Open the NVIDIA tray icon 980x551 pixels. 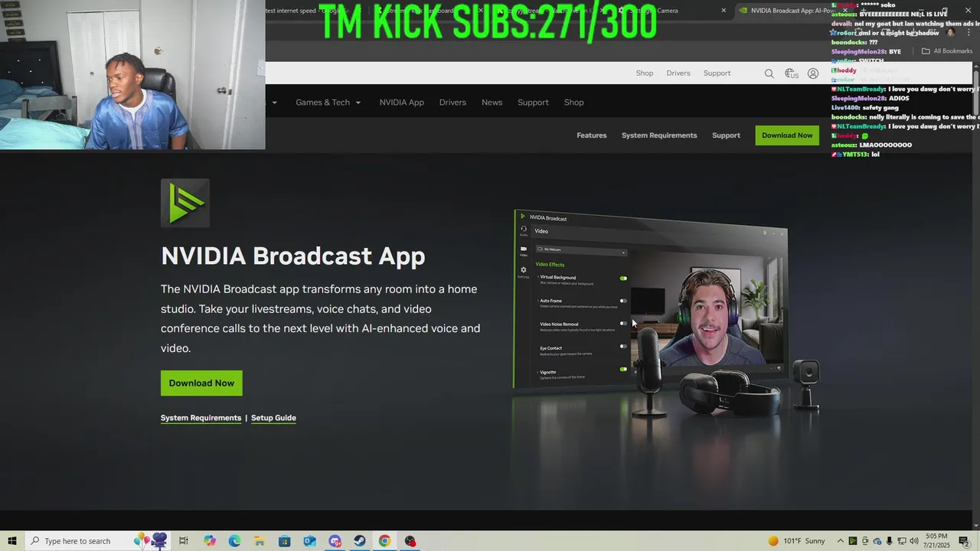(853, 541)
